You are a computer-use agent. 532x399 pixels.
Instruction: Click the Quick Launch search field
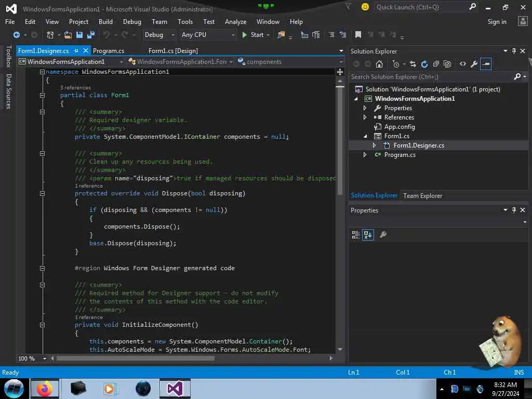(421, 7)
